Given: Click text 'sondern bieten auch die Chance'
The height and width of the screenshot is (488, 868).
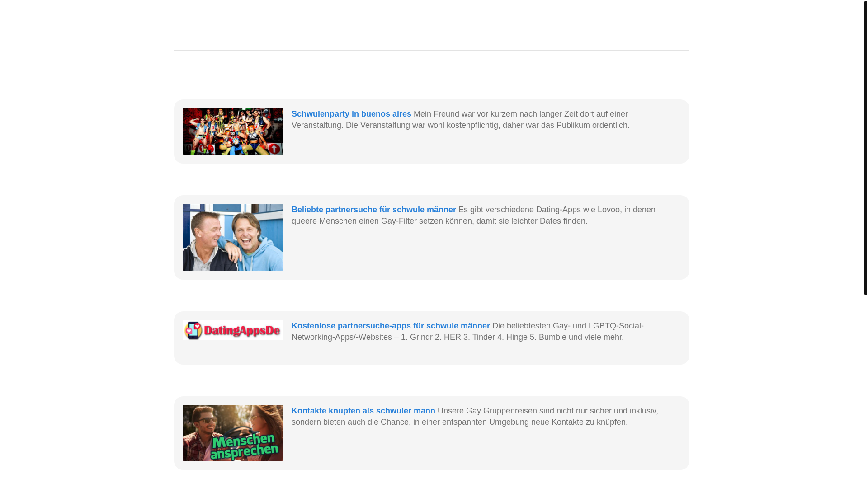Looking at the screenshot, I should pyautogui.click(x=350, y=422).
